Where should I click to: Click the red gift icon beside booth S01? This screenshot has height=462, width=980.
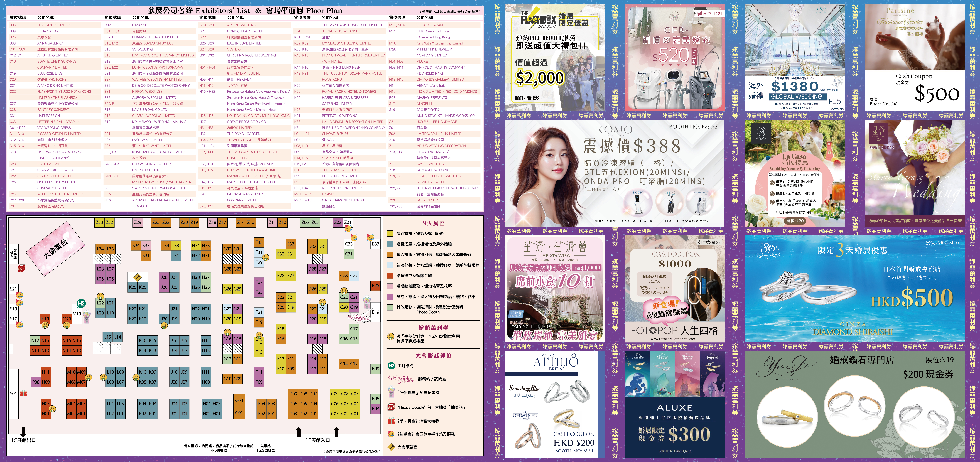[24, 393]
